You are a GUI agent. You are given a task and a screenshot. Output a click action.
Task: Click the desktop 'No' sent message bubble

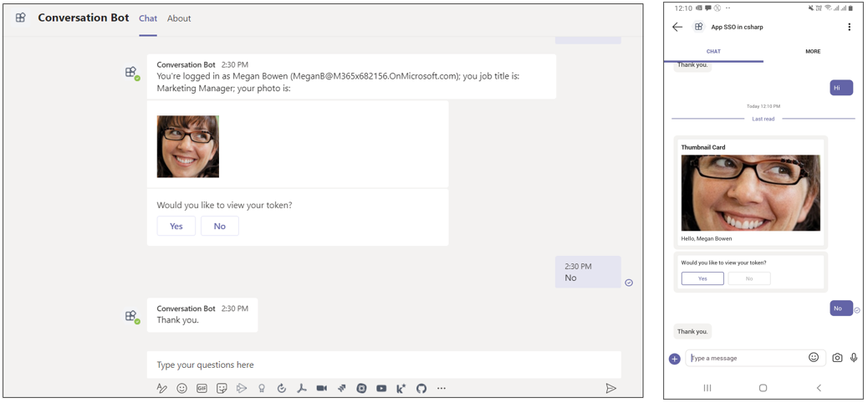coord(588,272)
